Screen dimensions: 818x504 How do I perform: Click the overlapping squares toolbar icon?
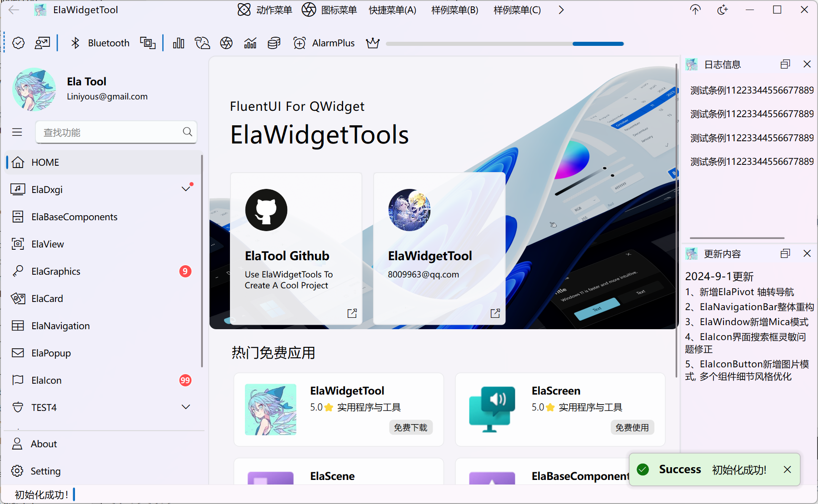148,43
